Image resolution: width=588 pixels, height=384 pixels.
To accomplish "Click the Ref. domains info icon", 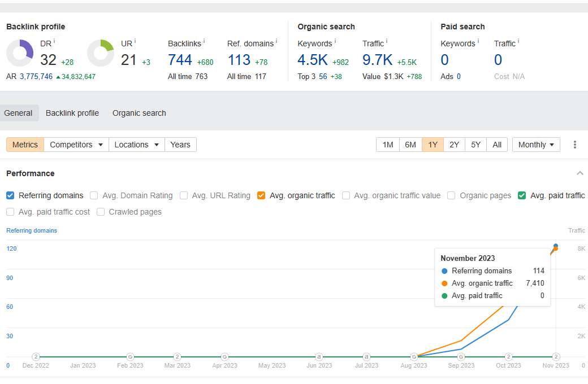I will [276, 41].
